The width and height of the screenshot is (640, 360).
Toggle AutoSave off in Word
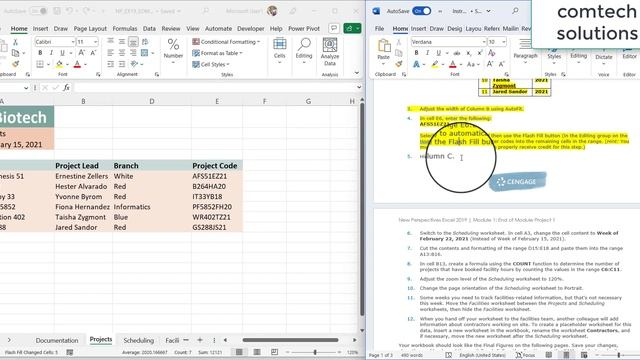421,11
